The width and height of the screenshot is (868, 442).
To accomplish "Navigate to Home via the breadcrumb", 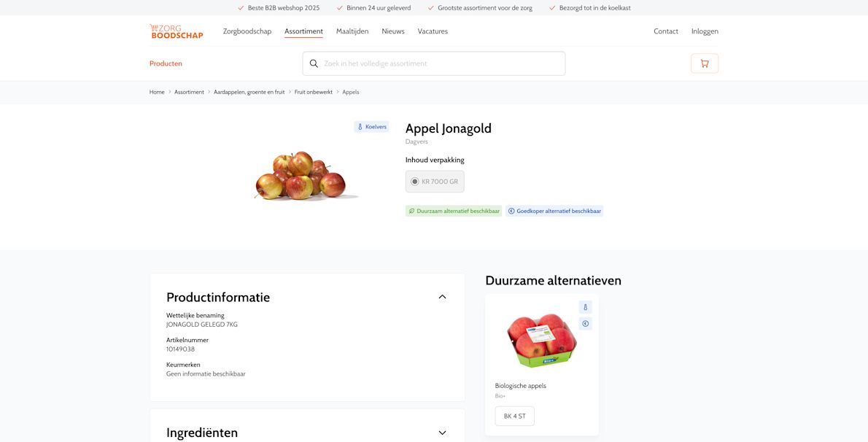I will (x=156, y=91).
